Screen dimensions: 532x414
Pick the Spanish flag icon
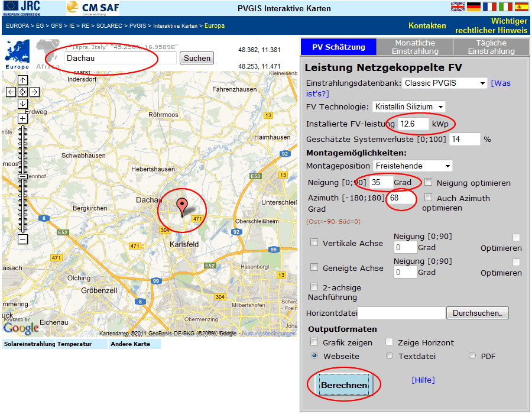point(521,7)
